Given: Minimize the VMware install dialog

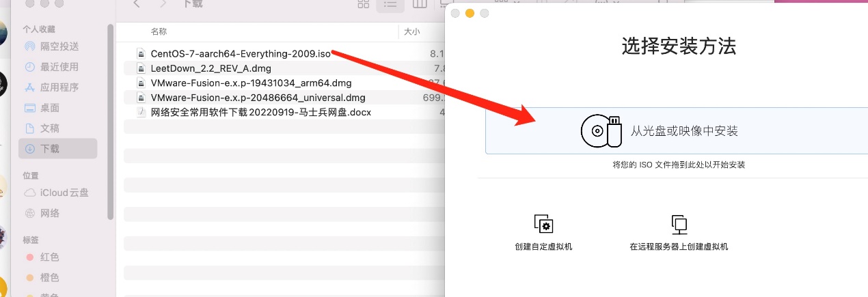Looking at the screenshot, I should click(x=470, y=14).
